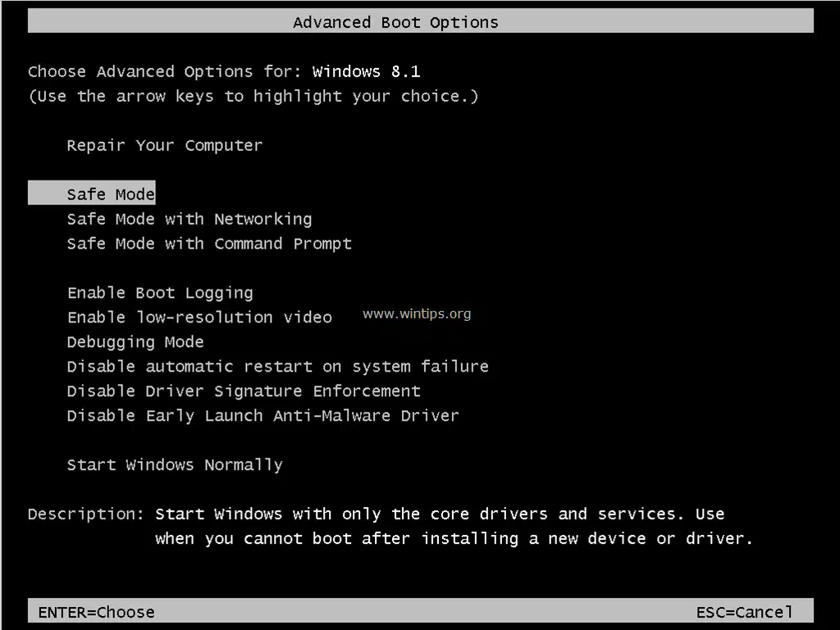Select Debugging Mode entry

pos(135,342)
